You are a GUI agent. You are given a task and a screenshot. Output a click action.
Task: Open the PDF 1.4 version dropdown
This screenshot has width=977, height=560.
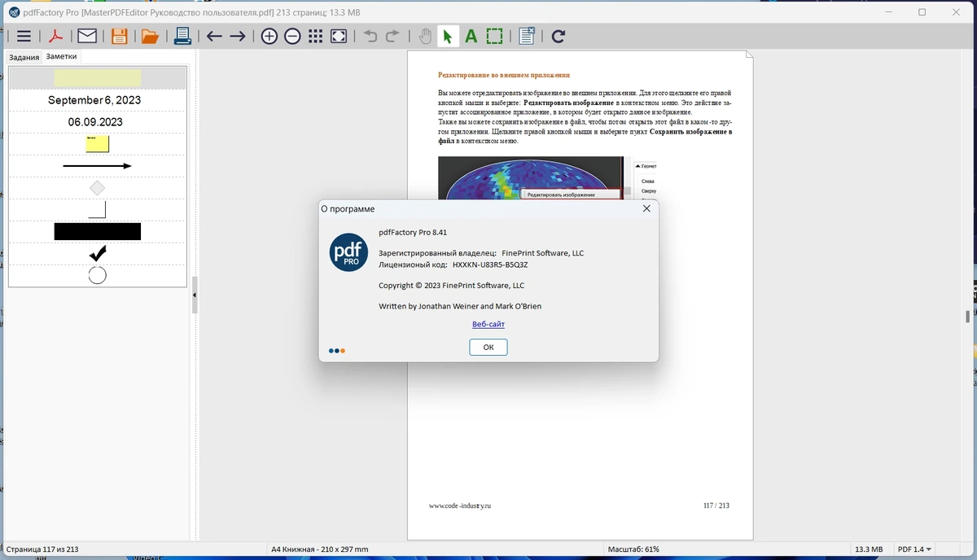coord(914,549)
